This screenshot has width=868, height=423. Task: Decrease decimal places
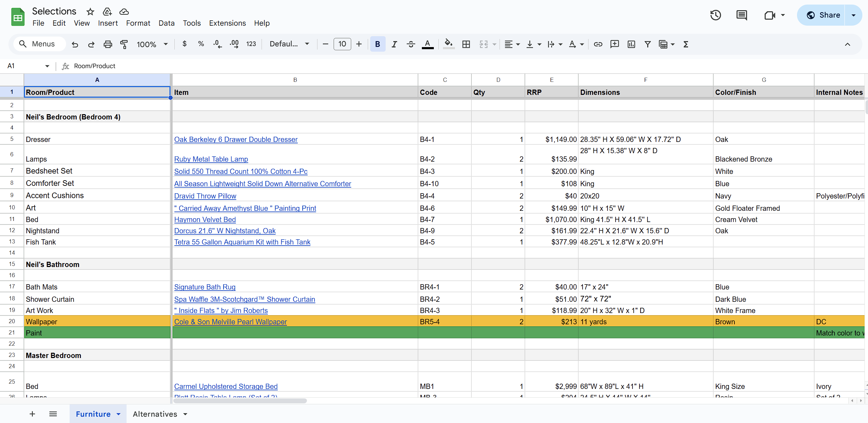pyautogui.click(x=217, y=44)
